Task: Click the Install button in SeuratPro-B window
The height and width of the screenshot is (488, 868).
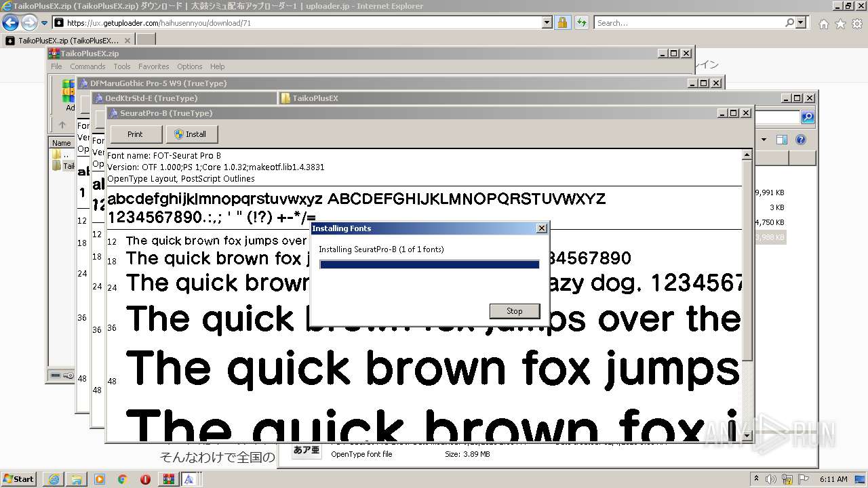Action: click(192, 134)
